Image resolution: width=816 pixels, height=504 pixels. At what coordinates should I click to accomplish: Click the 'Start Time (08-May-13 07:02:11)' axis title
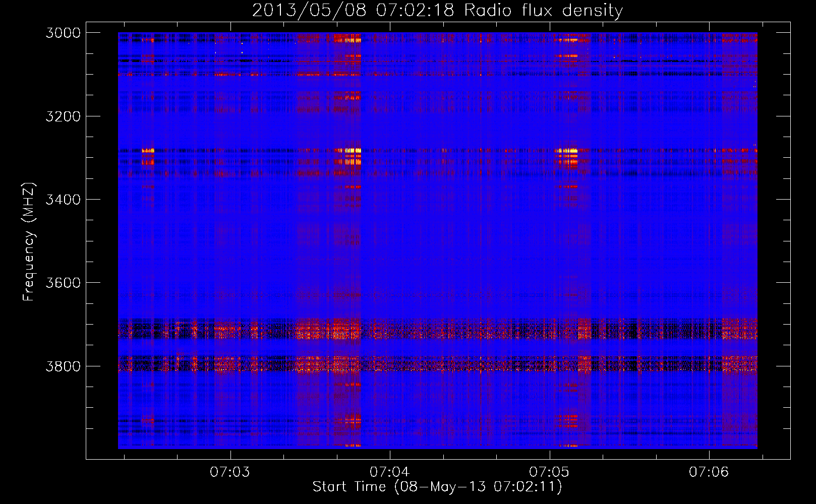(437, 487)
